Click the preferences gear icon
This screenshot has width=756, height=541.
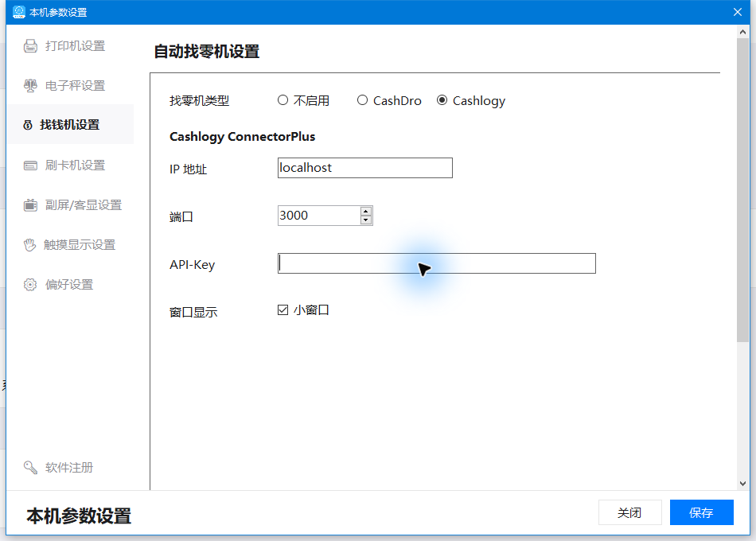pos(30,285)
